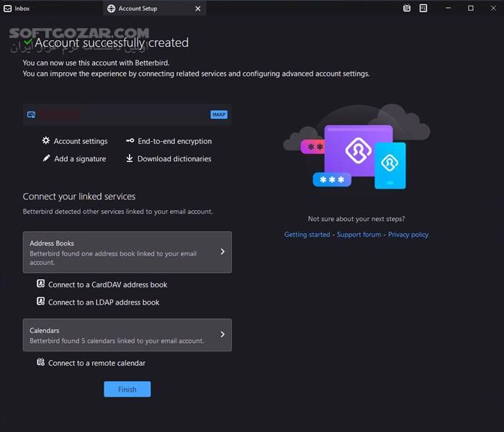
Task: Click the remote calendar icon
Action: [x=41, y=363]
